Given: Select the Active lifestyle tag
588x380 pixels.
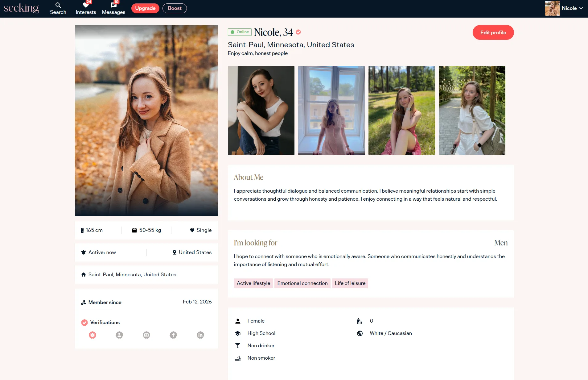Looking at the screenshot, I should coord(253,283).
